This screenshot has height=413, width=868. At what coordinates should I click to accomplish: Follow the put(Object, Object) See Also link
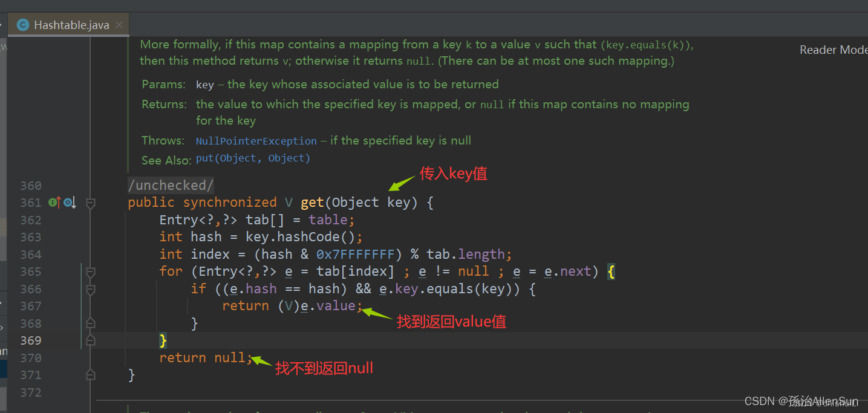(253, 158)
